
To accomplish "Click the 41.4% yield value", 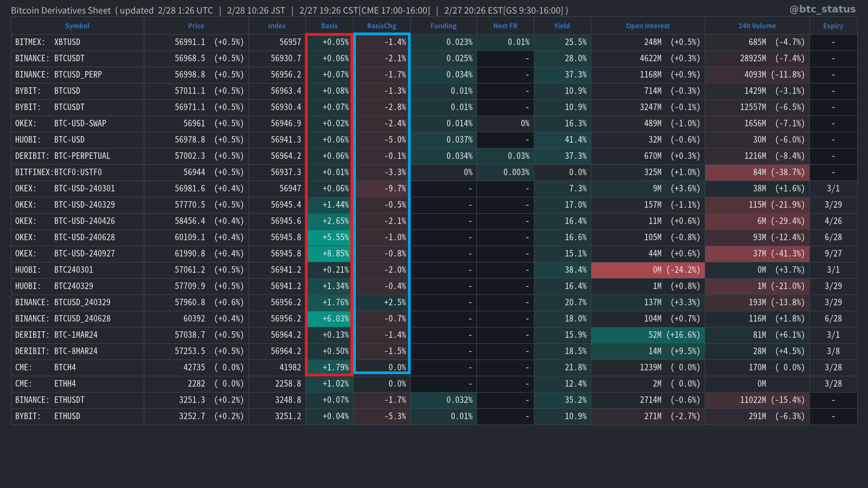I will (x=576, y=140).
